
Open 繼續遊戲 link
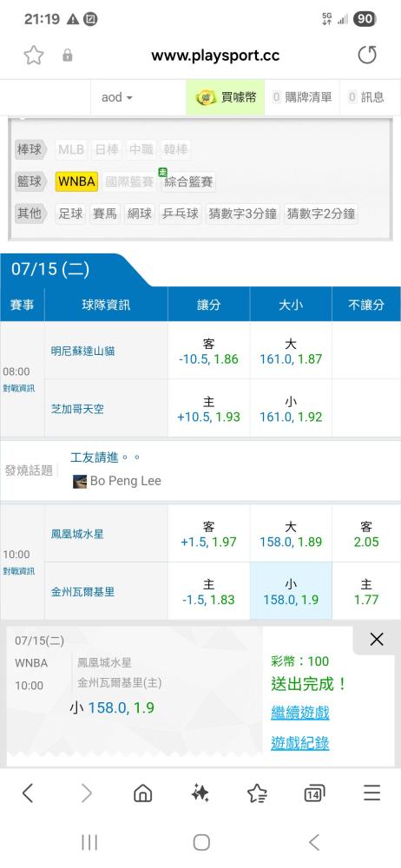300,713
